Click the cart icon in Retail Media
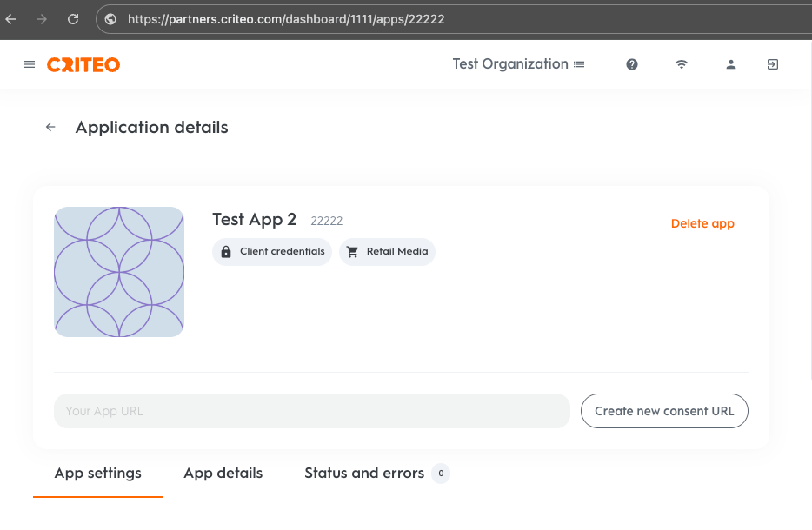The width and height of the screenshot is (812, 530). [353, 252]
